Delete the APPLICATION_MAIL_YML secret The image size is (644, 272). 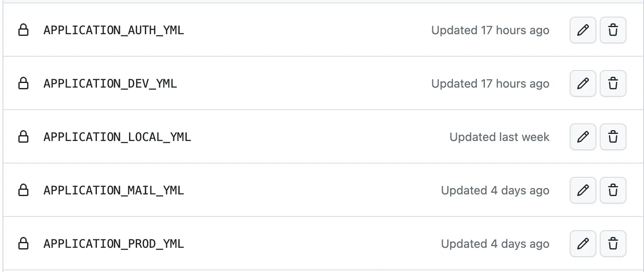click(x=613, y=190)
